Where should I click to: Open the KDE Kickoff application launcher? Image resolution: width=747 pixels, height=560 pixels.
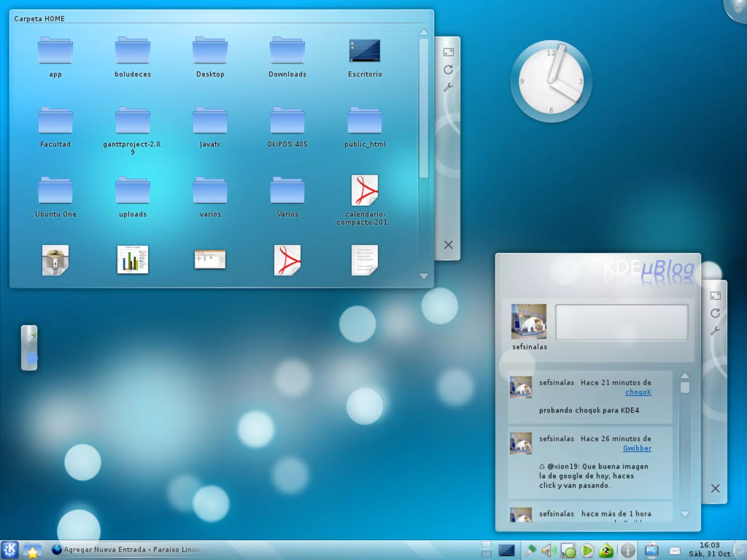(10, 550)
